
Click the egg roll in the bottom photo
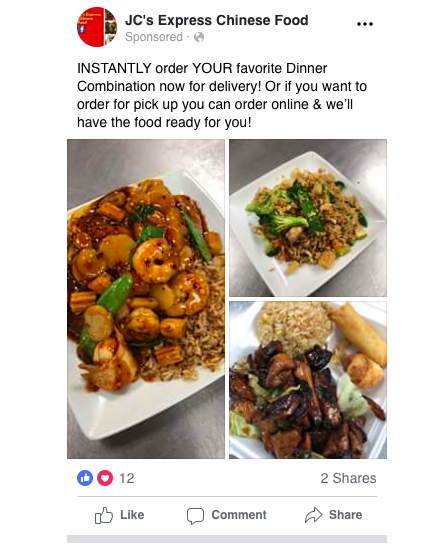(361, 332)
